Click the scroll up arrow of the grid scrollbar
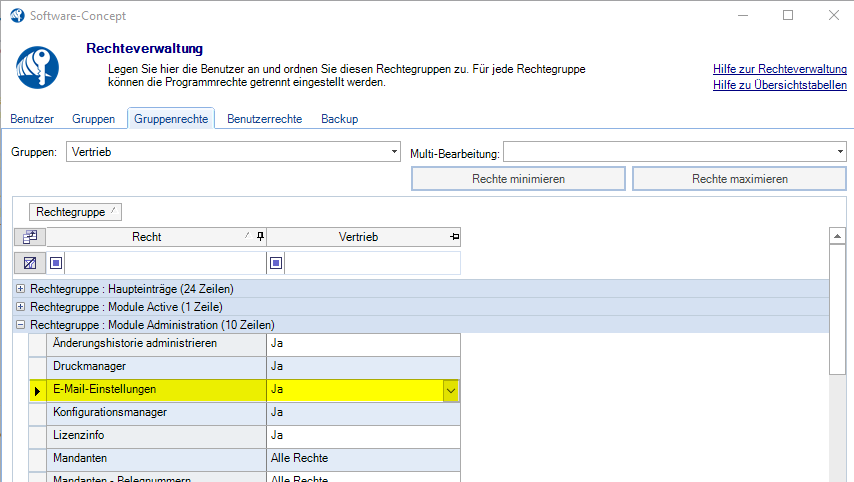This screenshot has height=482, width=854. (x=837, y=236)
